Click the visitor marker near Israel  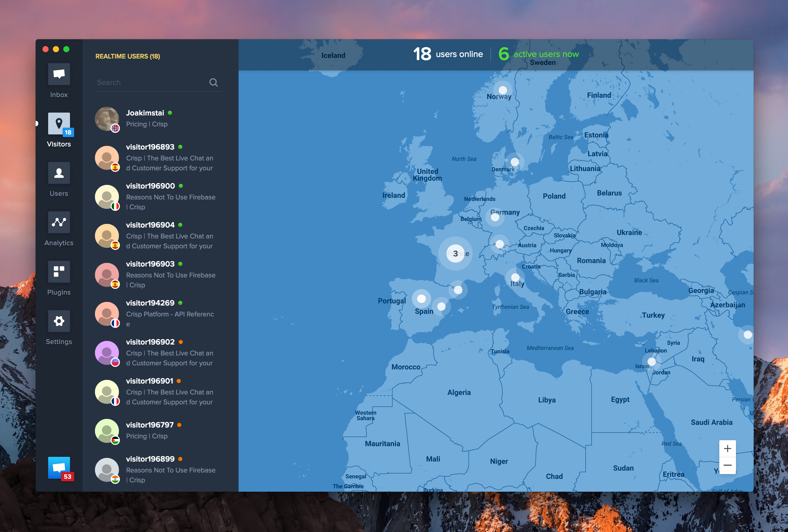coord(651,361)
